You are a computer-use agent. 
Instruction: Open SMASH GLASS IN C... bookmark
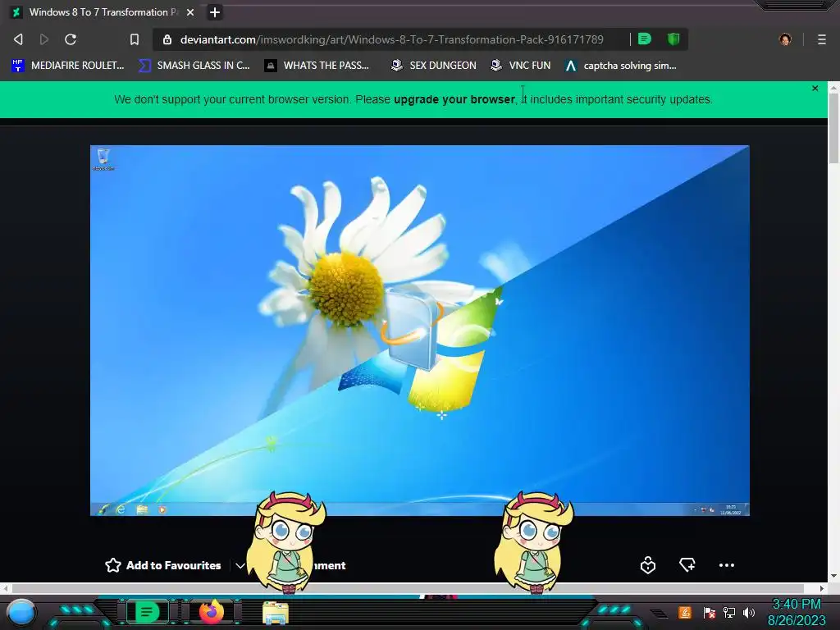[x=194, y=66]
